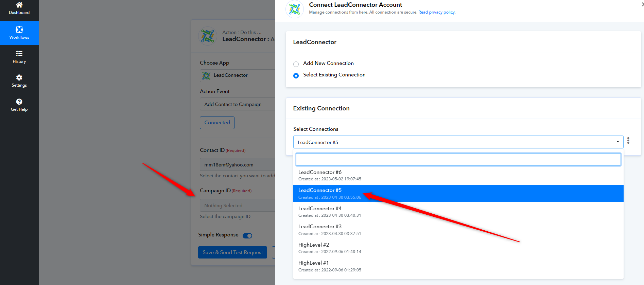Viewport: 644px width, 285px height.
Task: Open the Dashboard home icon
Action: (x=19, y=5)
